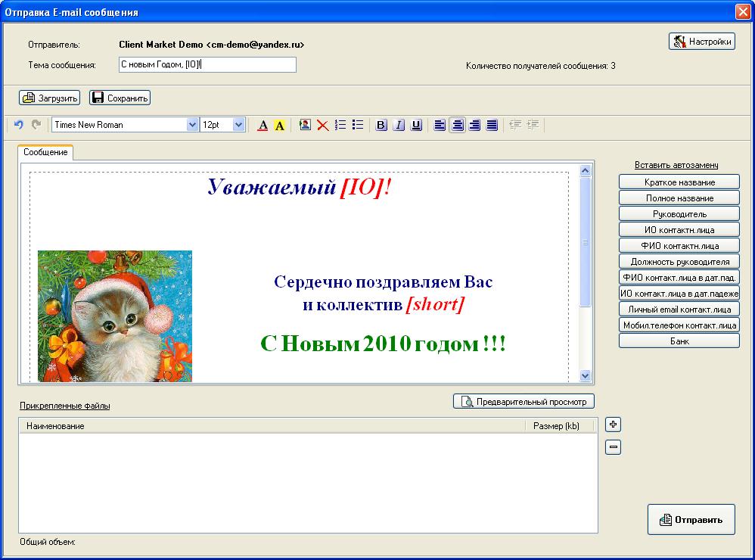Switch to the Сообщение tab
The width and height of the screenshot is (755, 560).
tap(45, 152)
